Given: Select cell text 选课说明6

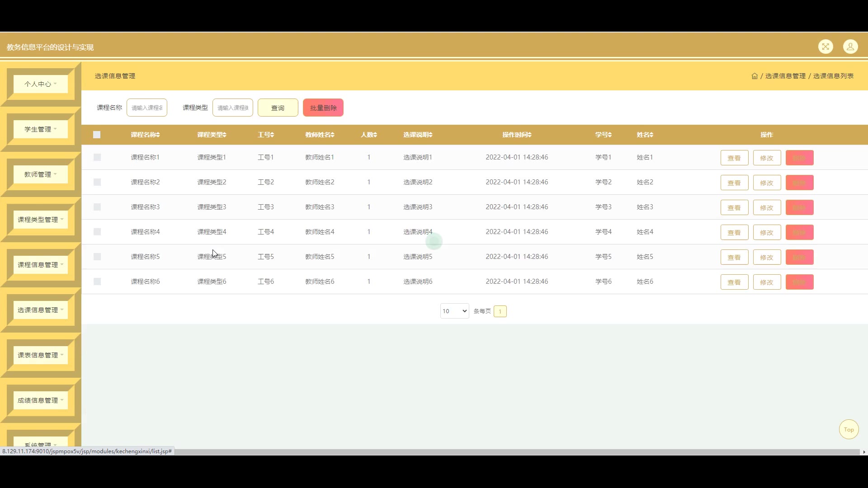Looking at the screenshot, I should tap(418, 282).
